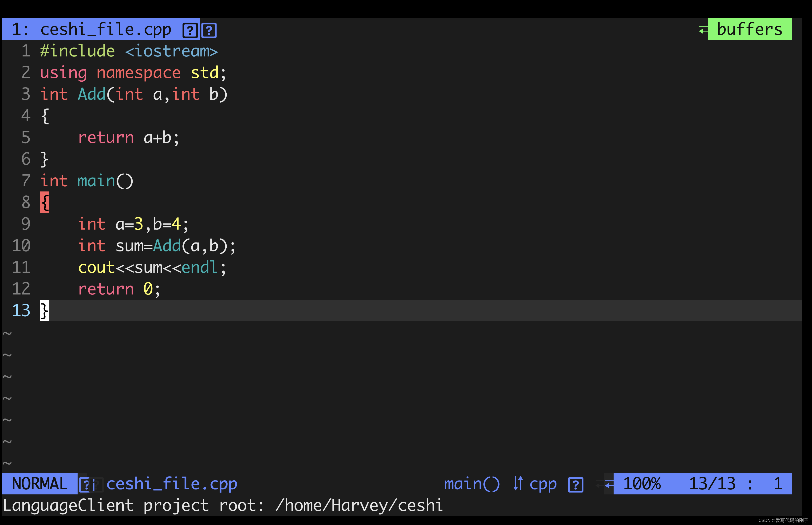Click 'a=3,b=4;' on line 9
The width and height of the screenshot is (812, 525).
pos(152,224)
